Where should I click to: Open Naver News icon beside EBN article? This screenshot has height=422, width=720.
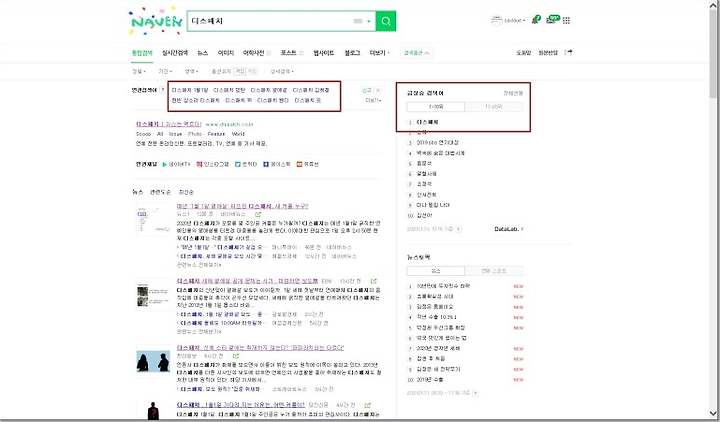click(373, 281)
